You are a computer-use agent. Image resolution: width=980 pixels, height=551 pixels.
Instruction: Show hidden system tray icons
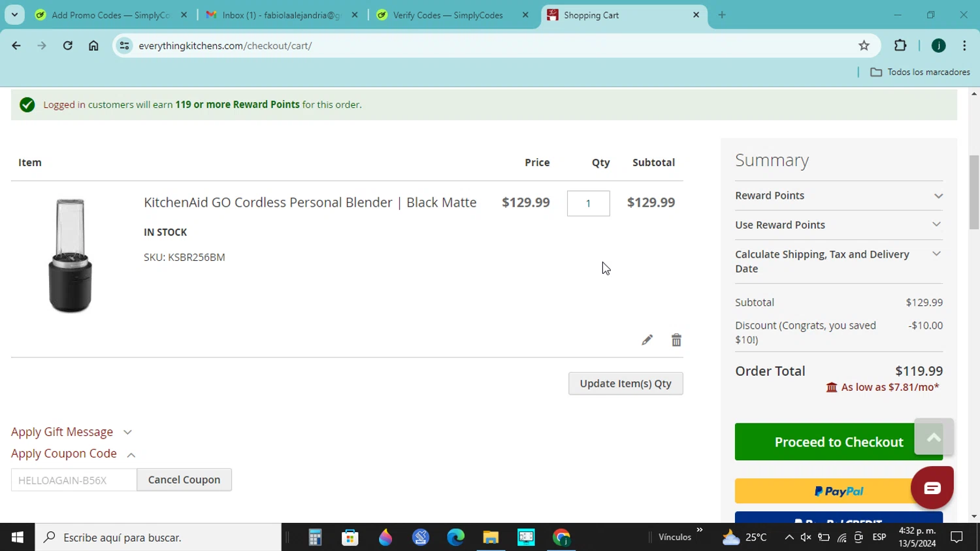pyautogui.click(x=789, y=537)
